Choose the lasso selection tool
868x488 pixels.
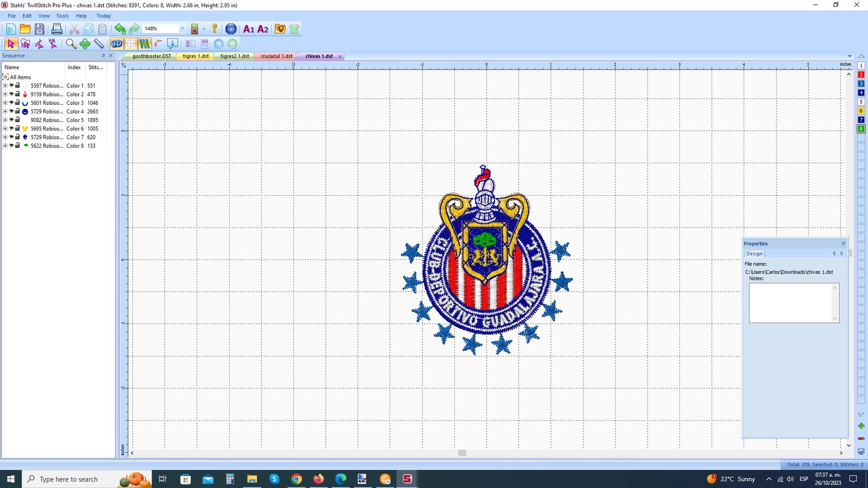25,43
